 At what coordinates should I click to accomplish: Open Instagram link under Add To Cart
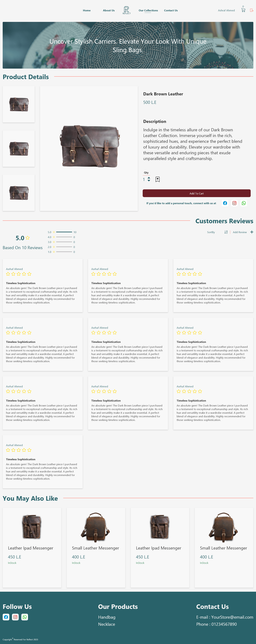pyautogui.click(x=234, y=203)
